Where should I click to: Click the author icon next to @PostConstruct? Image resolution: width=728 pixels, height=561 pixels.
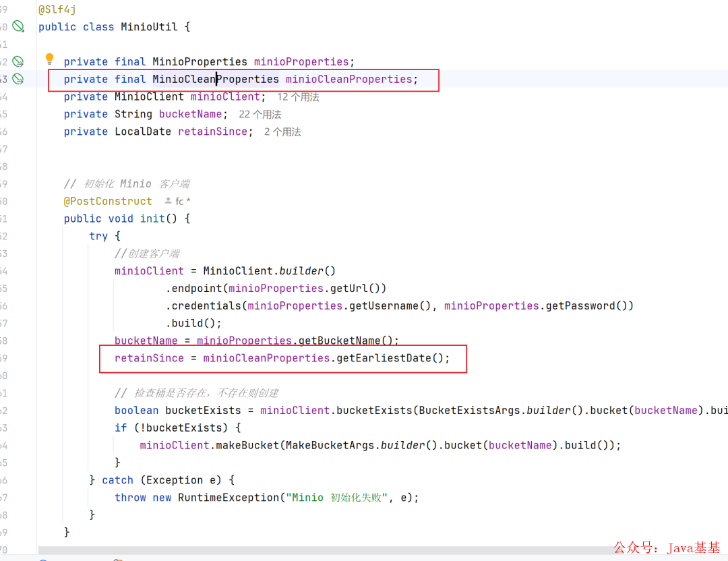click(168, 201)
